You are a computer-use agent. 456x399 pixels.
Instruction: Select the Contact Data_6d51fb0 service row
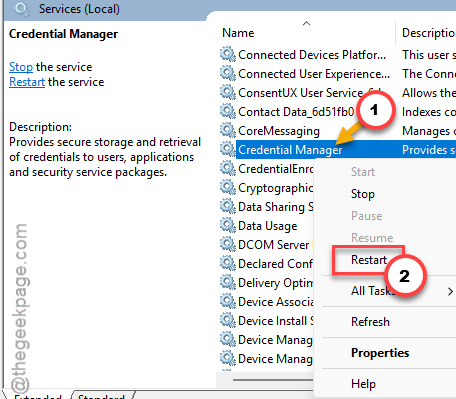click(296, 112)
